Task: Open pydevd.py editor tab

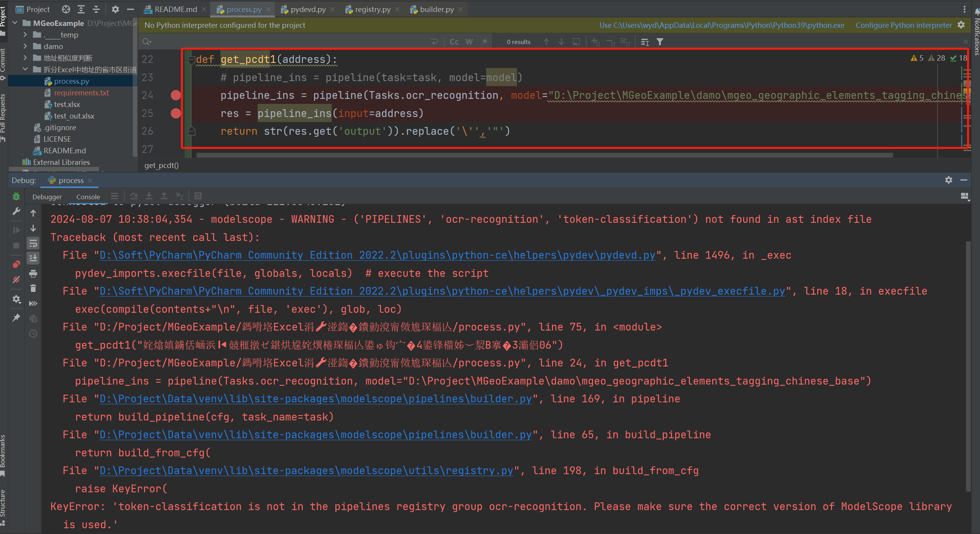Action: [x=308, y=9]
